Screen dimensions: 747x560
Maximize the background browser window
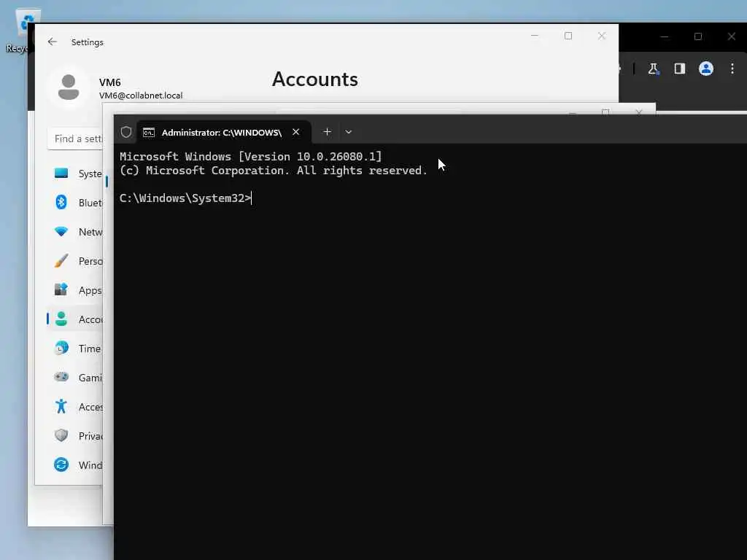point(698,36)
